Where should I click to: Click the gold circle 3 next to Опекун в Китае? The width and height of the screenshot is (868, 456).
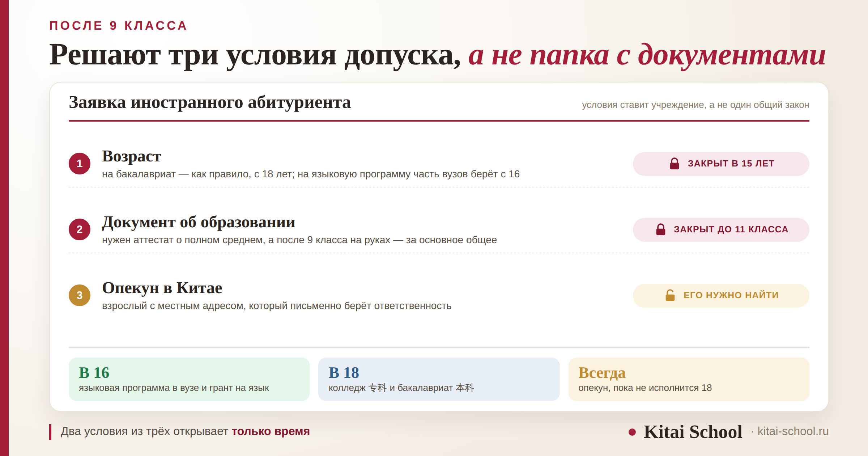[80, 295]
